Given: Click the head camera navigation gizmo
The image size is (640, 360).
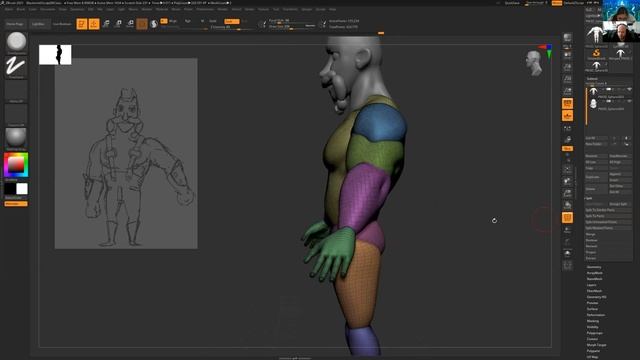Looking at the screenshot, I should click(534, 63).
